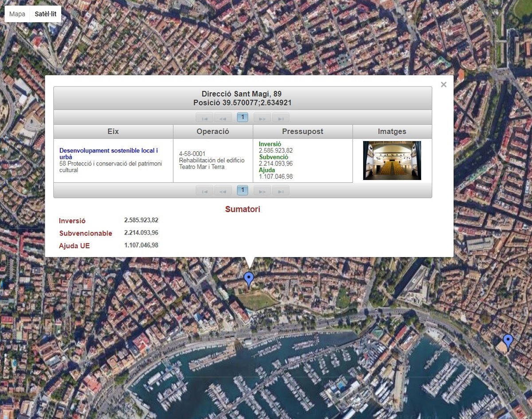Click top paginator next page icon
This screenshot has width=532, height=419.
coord(262,118)
